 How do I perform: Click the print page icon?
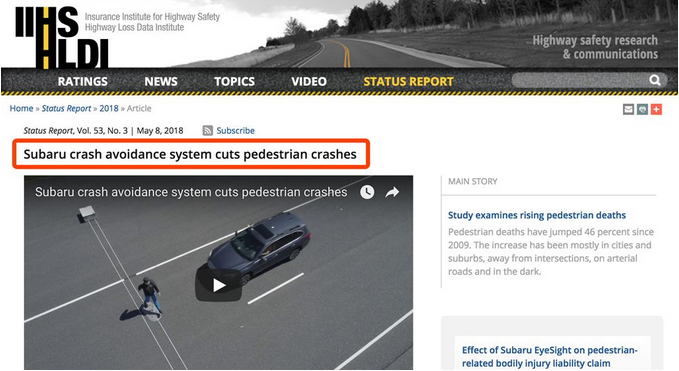(x=643, y=110)
